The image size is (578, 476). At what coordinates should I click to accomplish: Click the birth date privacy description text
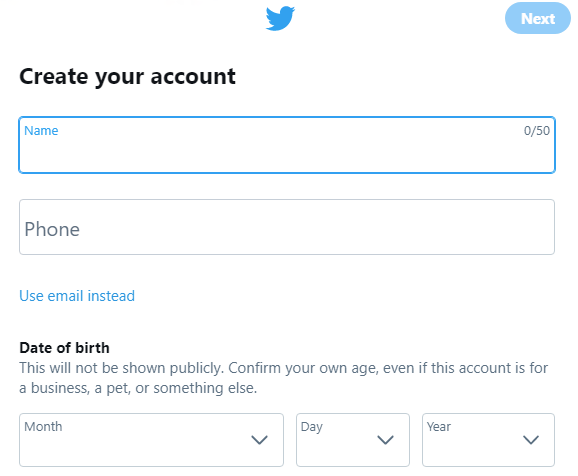pyautogui.click(x=283, y=378)
